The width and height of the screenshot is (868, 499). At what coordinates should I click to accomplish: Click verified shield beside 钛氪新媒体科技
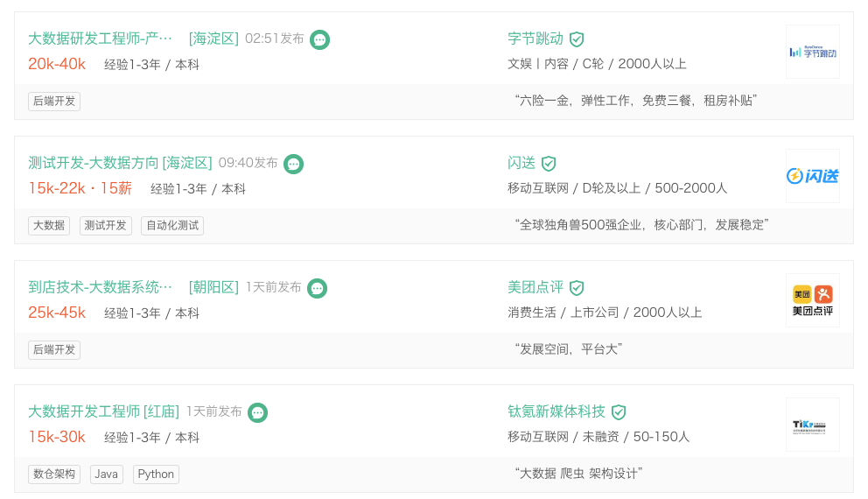pos(619,412)
